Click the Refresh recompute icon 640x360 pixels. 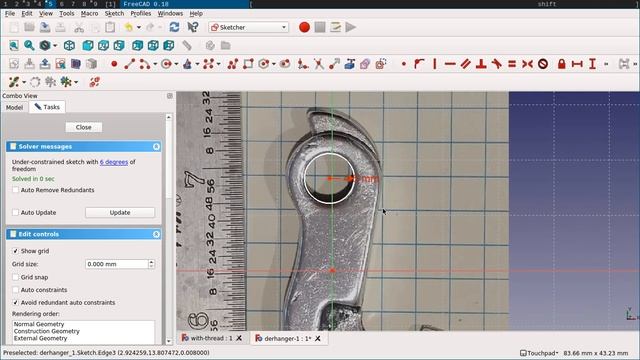pyautogui.click(x=174, y=27)
